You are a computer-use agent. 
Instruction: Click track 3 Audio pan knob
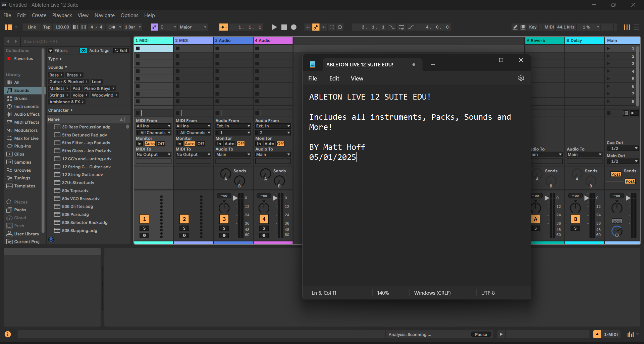tap(224, 208)
